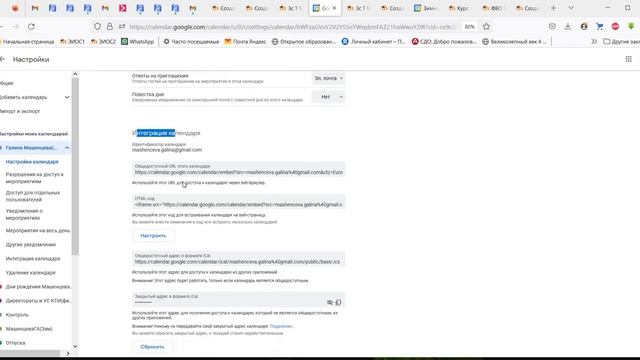Screen dimensions: 640x360
Task: Select Мероприятия на весь день item
Action: tap(38, 231)
